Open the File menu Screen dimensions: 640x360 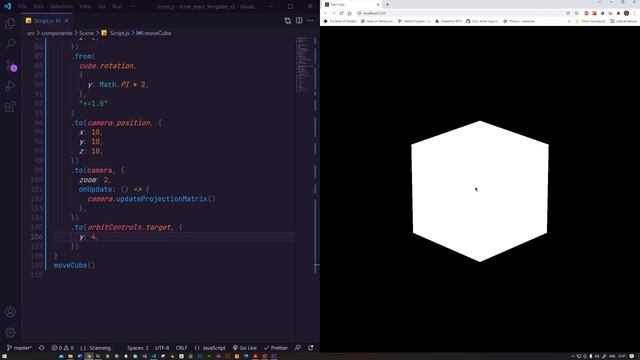click(23, 7)
